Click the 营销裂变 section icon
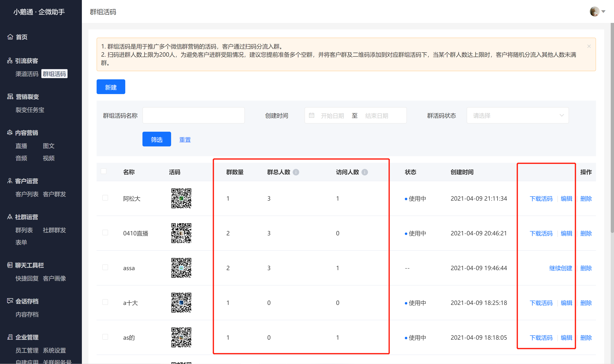Screen dimensions: 614x364 click(x=10, y=97)
